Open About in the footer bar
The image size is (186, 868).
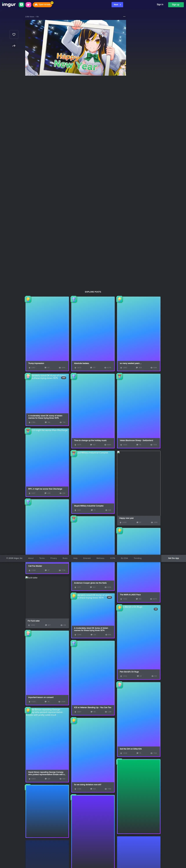pyautogui.click(x=31, y=558)
